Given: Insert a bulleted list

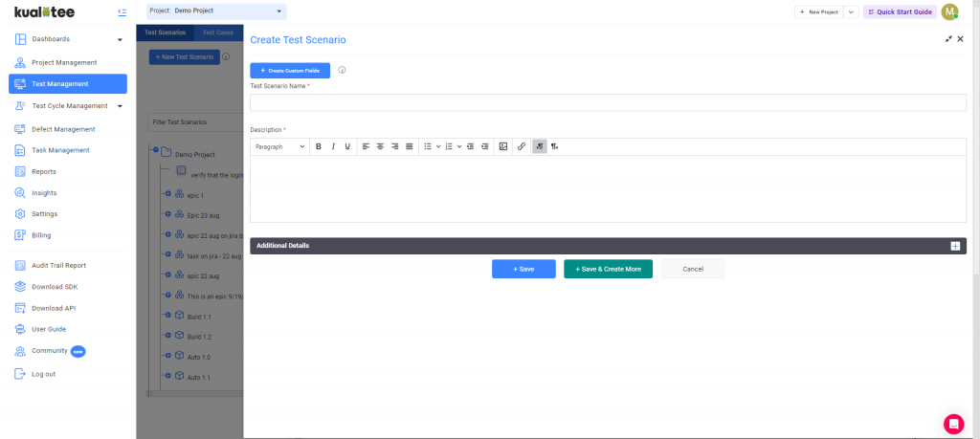Looking at the screenshot, I should [x=428, y=146].
